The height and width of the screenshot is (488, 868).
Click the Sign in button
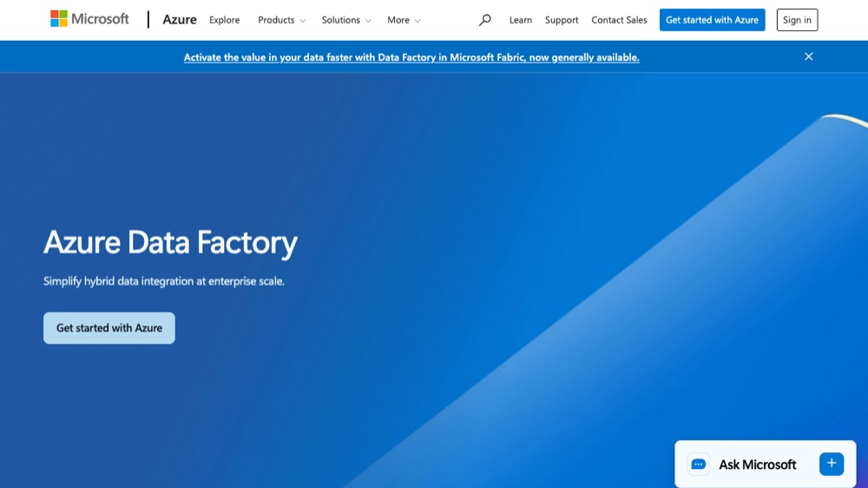797,20
